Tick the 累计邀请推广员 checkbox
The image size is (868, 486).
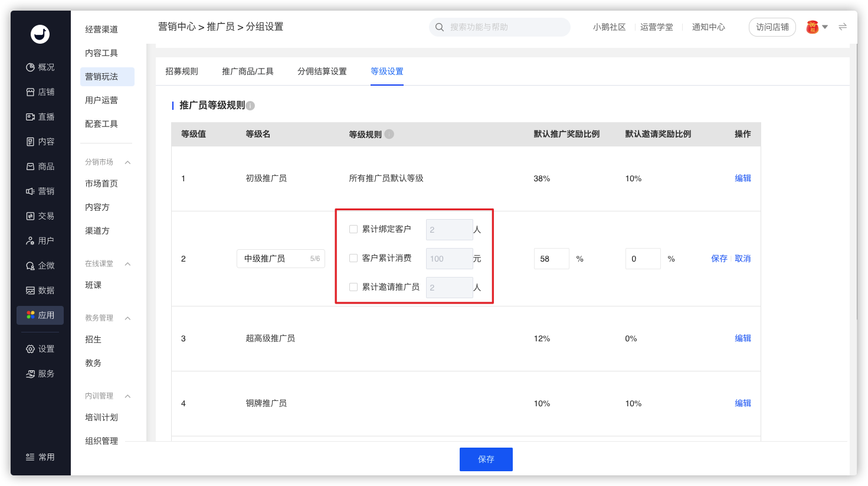click(353, 287)
